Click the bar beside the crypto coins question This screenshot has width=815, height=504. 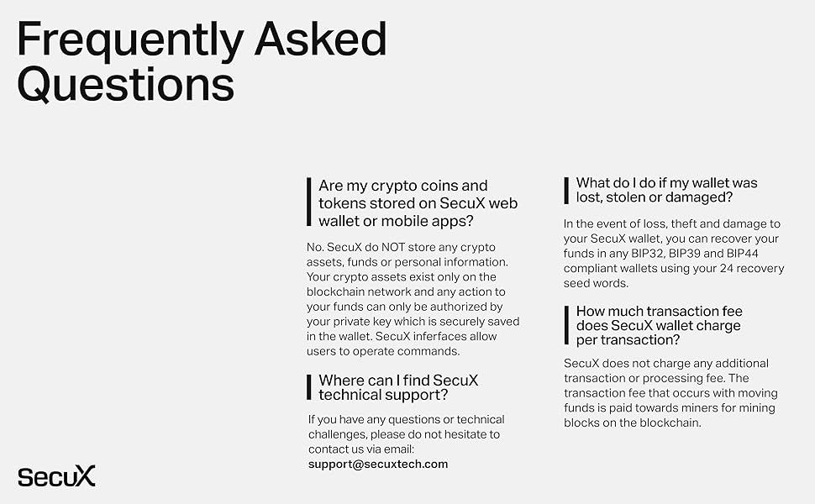click(x=308, y=202)
